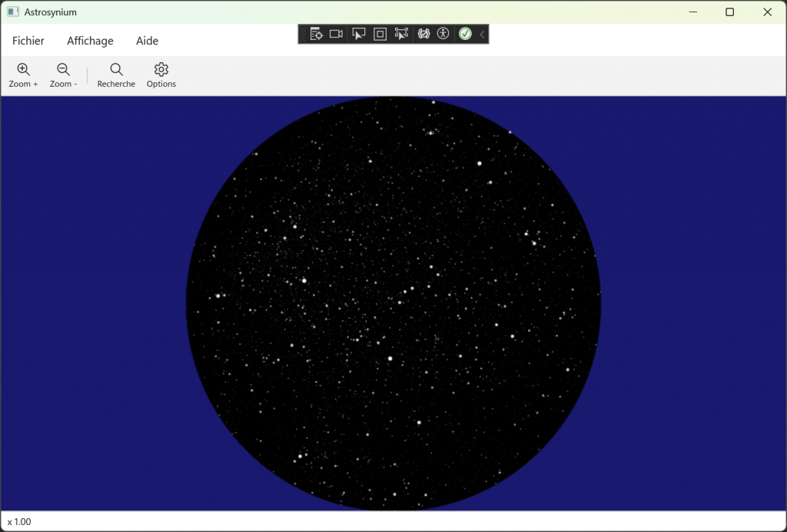Image resolution: width=787 pixels, height=532 pixels.
Task: Click the screen recording camera icon
Action: (x=336, y=34)
